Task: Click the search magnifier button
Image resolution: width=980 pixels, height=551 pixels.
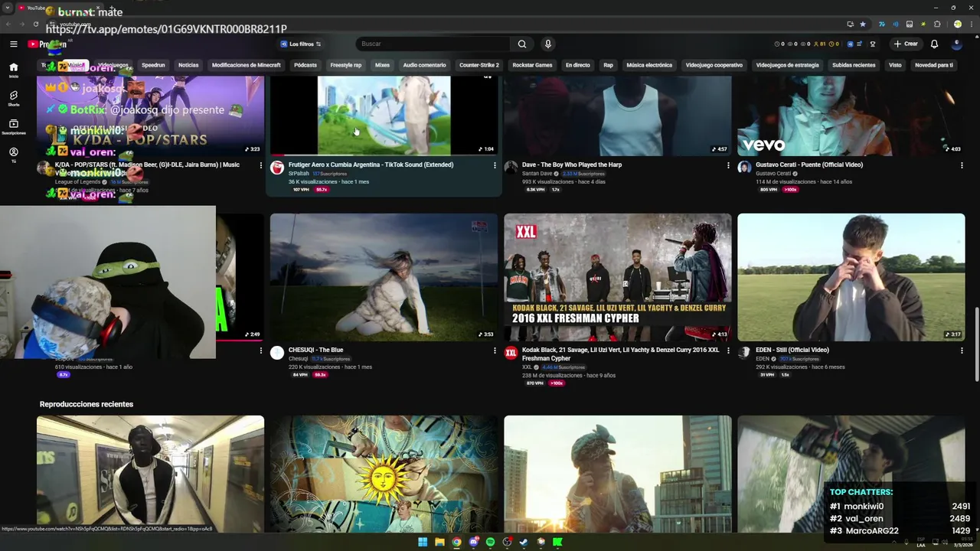Action: click(x=522, y=44)
